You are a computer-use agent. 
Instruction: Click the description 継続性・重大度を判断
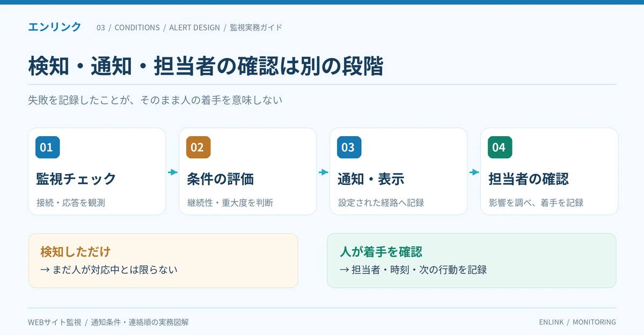(x=230, y=203)
